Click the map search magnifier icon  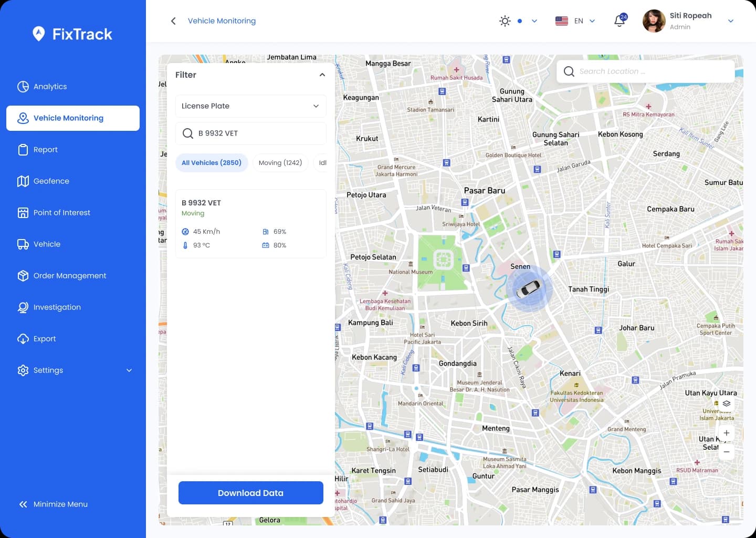click(569, 71)
